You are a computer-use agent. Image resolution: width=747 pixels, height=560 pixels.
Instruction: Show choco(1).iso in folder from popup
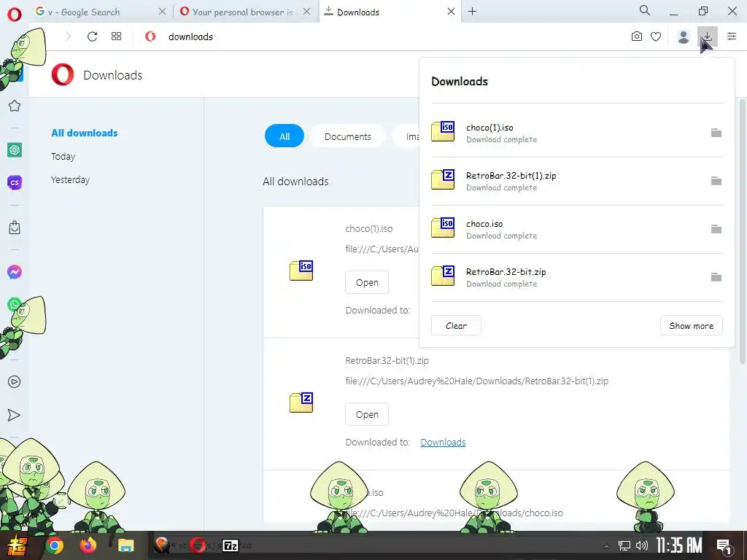(x=716, y=133)
